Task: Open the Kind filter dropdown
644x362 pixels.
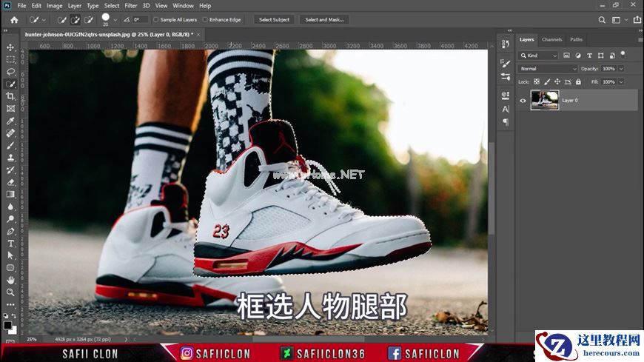Action: click(538, 56)
